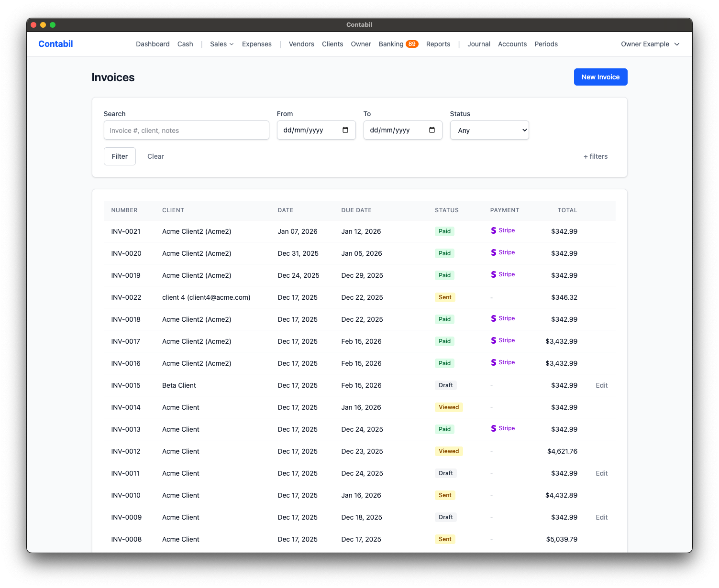Open the Owner Example account dropdown
719x588 pixels.
tap(650, 44)
